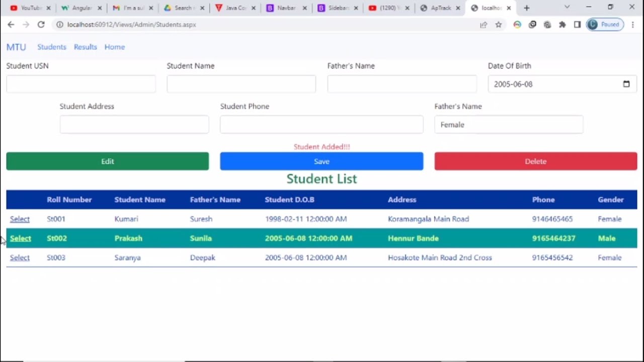Toggle the browser side panel icon

click(x=577, y=25)
